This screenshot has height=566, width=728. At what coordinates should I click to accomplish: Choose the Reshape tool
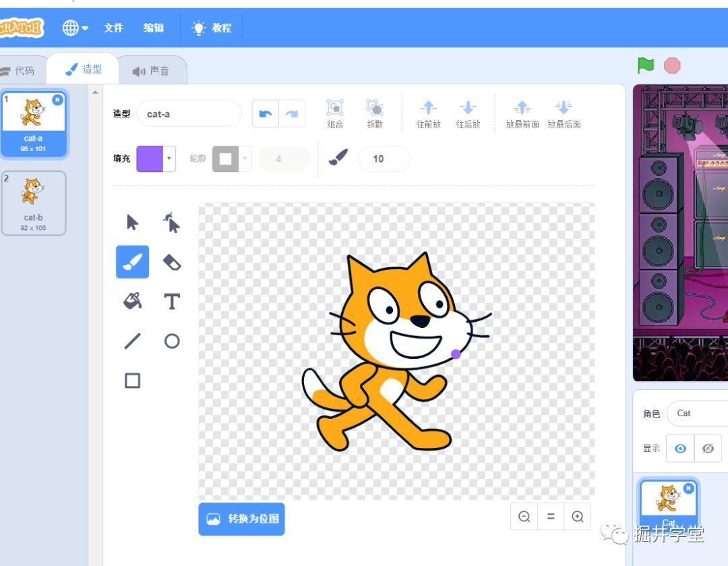[172, 223]
